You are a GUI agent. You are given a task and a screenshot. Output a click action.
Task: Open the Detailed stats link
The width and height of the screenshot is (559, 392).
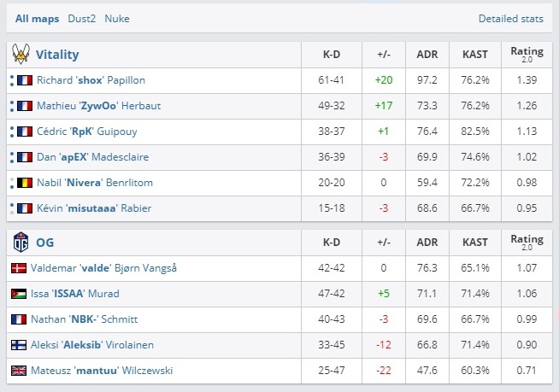510,18
